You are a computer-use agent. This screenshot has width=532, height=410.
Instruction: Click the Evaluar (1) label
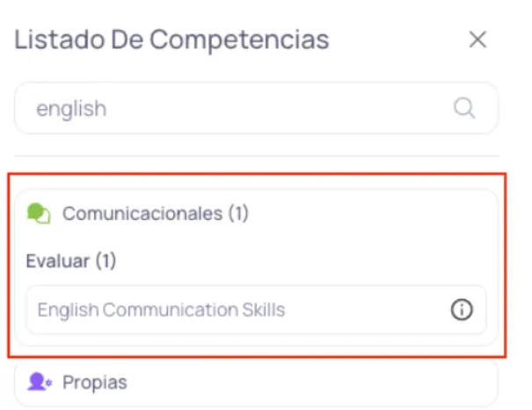(71, 260)
